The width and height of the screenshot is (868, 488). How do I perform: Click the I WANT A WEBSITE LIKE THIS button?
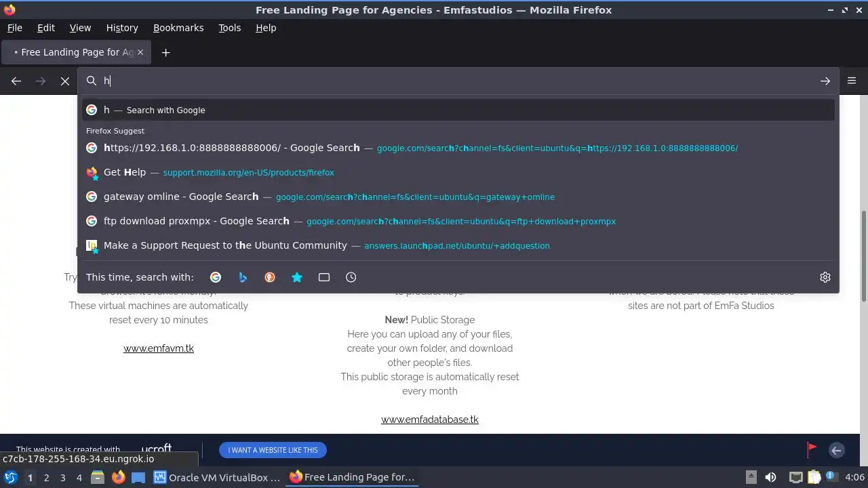pos(273,450)
